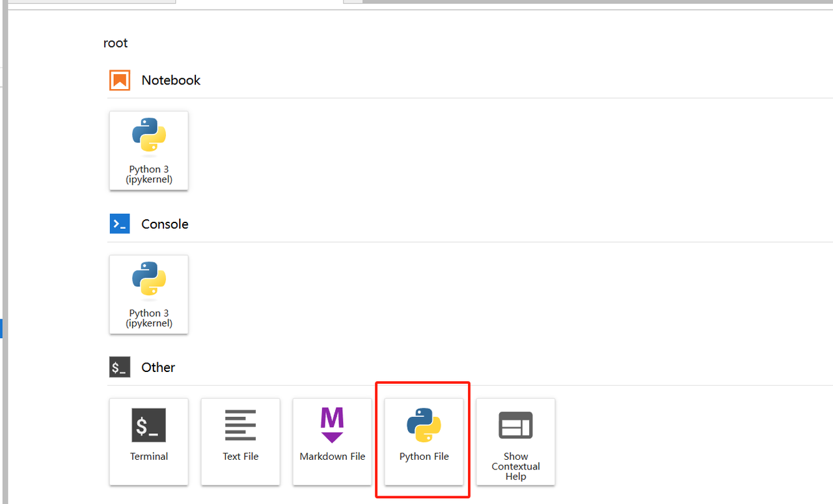Click the gray vertical bar on left edge
Image resolution: width=833 pixels, height=504 pixels.
tap(5, 195)
